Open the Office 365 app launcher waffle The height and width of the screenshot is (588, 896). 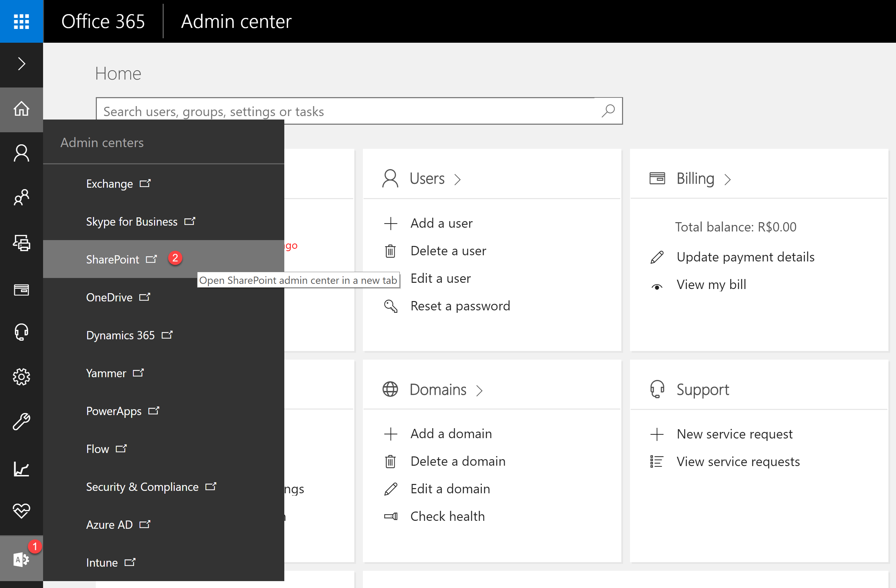21,21
